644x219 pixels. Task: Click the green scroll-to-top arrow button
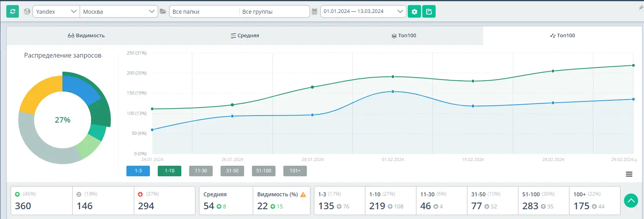point(631,201)
